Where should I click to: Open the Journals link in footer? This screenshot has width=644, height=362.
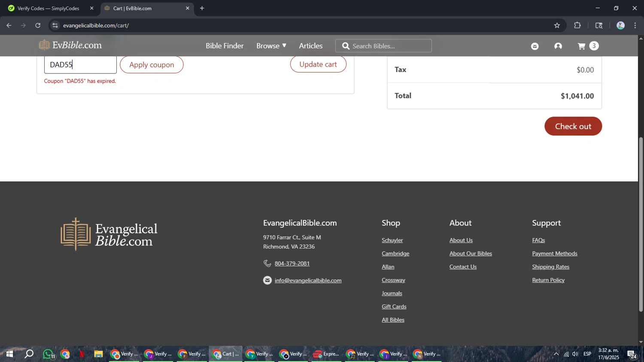pos(392,293)
